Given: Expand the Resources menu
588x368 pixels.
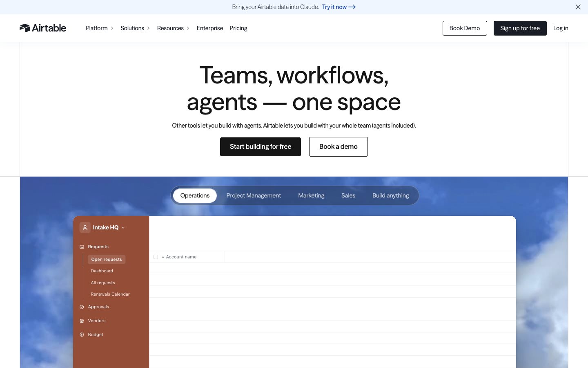Looking at the screenshot, I should [x=173, y=28].
